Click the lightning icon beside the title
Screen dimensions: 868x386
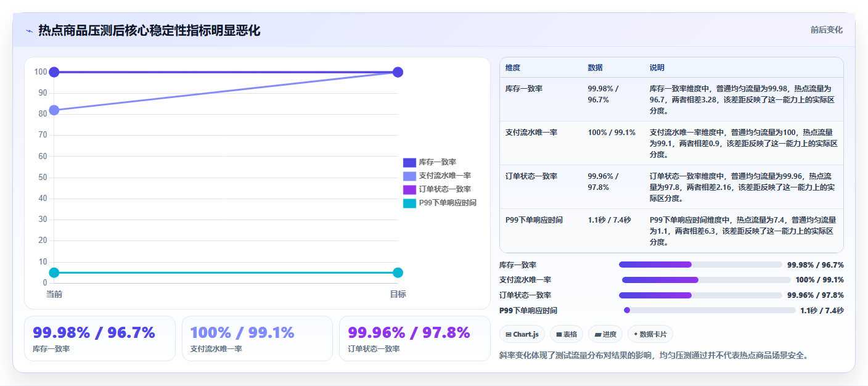click(30, 31)
